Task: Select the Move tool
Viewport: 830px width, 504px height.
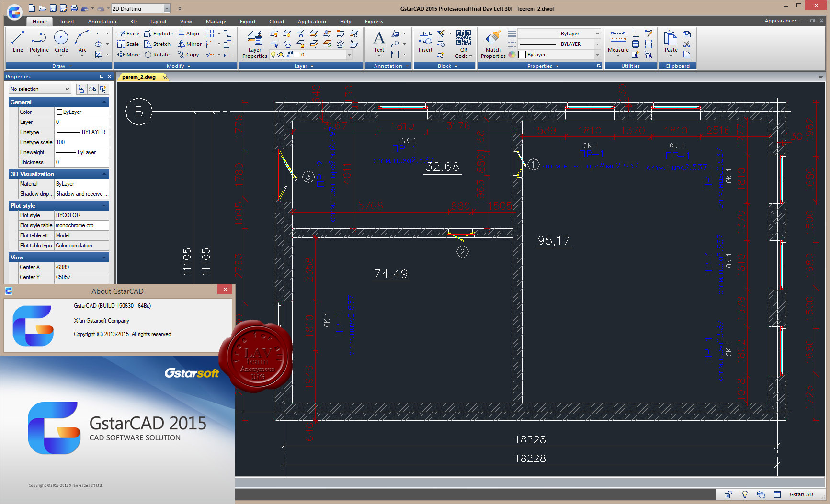Action: (x=128, y=55)
